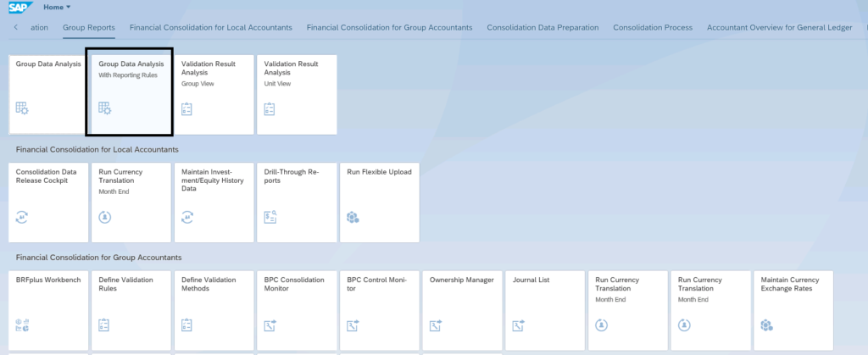
Task: Click 'Unit View' subtitle on validation tile
Action: point(277,84)
